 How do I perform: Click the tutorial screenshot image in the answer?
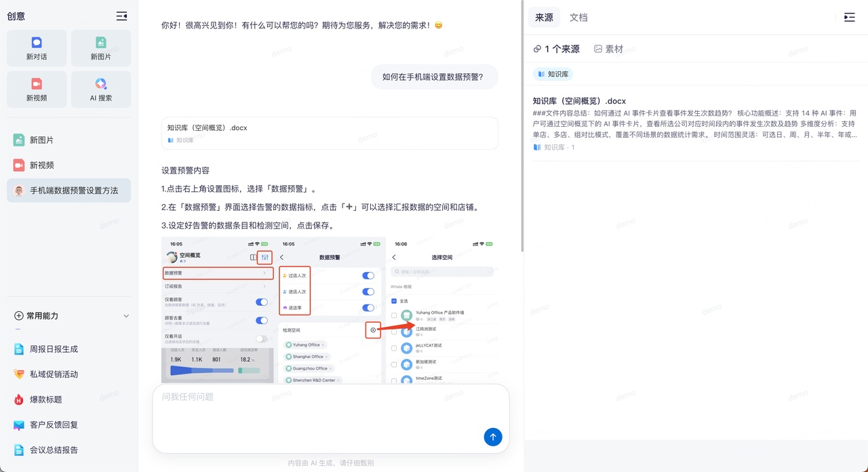330,310
